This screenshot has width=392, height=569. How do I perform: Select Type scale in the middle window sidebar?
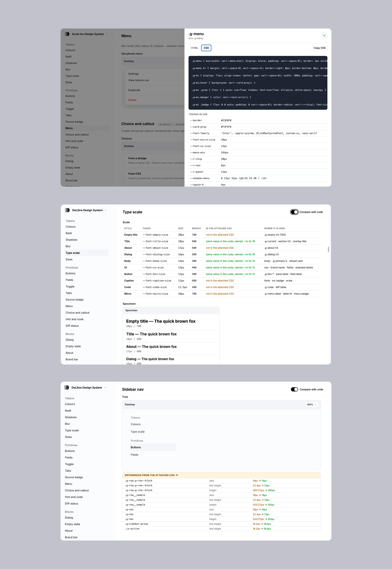pos(86,253)
